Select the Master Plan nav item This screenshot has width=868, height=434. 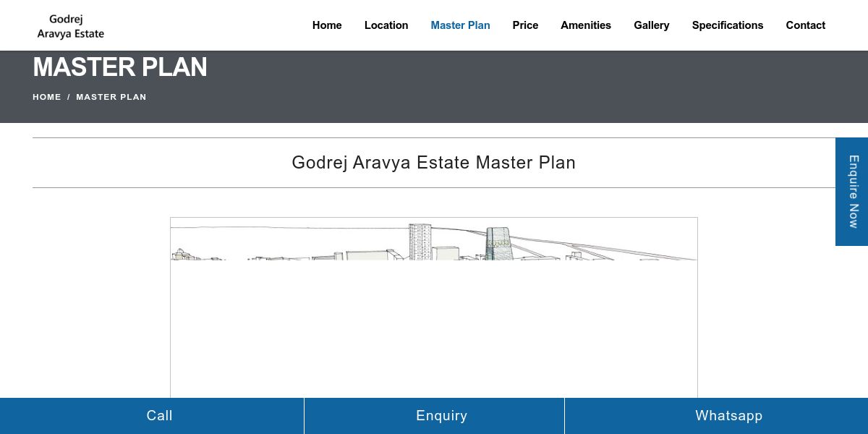tap(460, 25)
